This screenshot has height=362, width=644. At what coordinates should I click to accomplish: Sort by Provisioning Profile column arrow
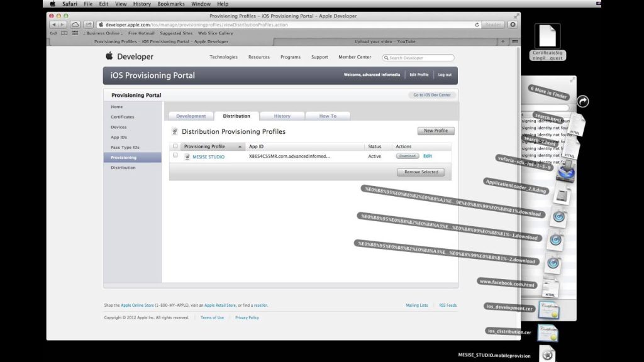[x=240, y=146]
